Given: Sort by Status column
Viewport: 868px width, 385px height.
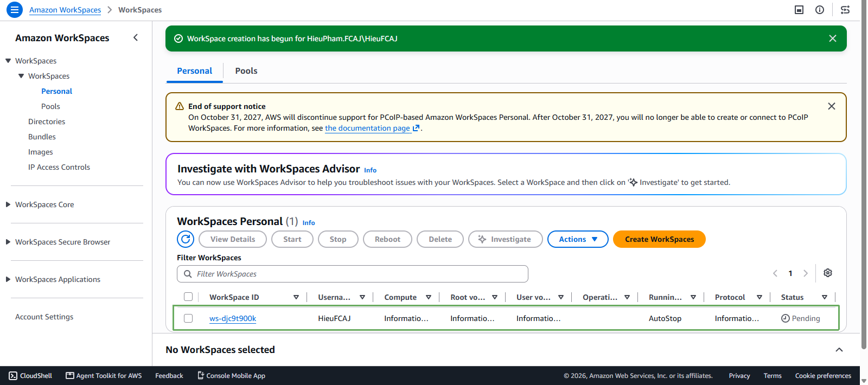Looking at the screenshot, I should [825, 297].
